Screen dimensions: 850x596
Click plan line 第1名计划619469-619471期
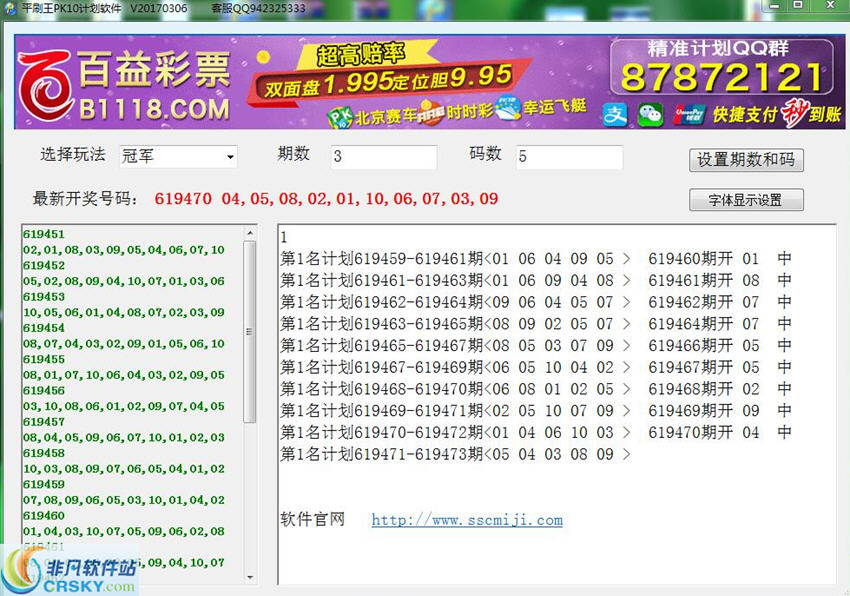coord(536,411)
